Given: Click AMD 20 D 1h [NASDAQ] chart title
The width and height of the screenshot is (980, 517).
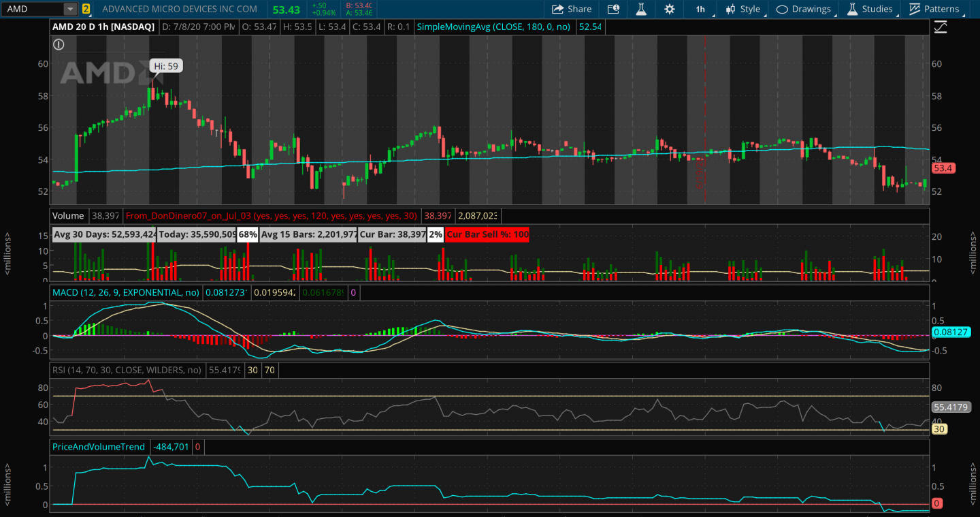Looking at the screenshot, I should pyautogui.click(x=104, y=27).
